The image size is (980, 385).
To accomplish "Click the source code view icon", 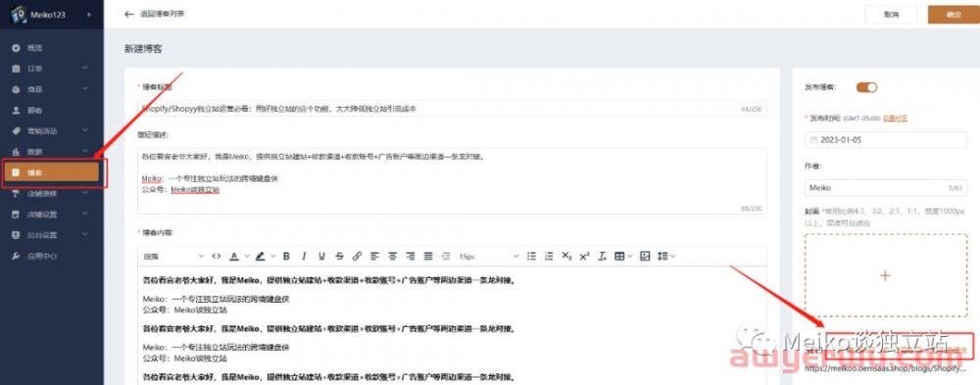I will 217,256.
